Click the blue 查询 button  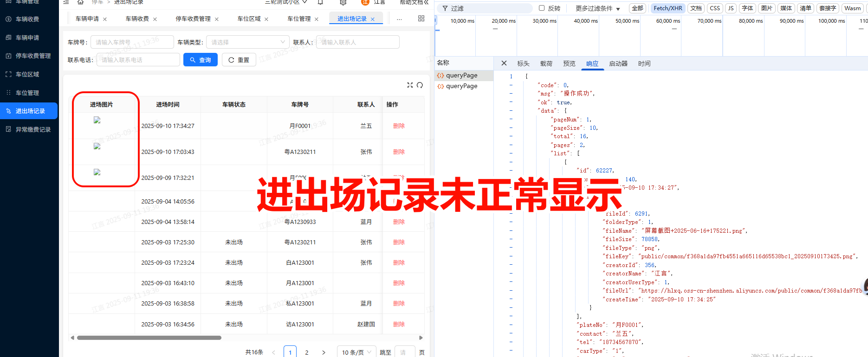(x=201, y=60)
